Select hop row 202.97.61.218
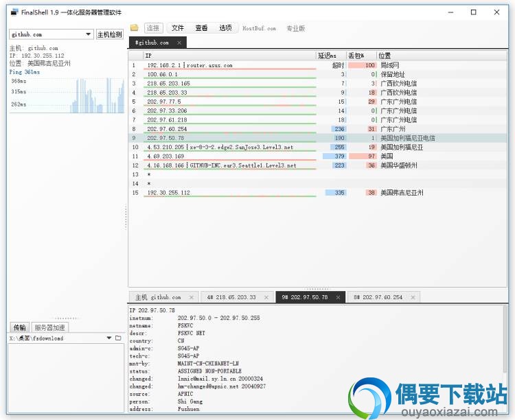The height and width of the screenshot is (420, 515). pyautogui.click(x=317, y=120)
